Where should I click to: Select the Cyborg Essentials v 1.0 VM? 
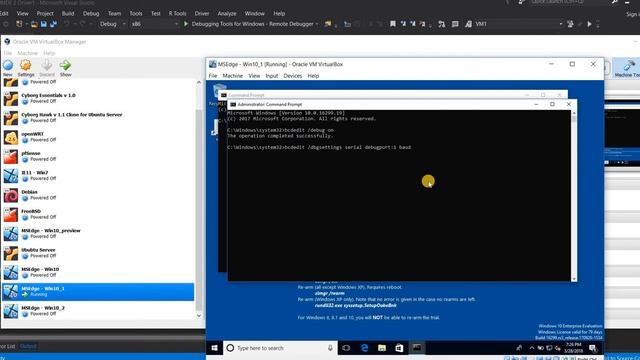pyautogui.click(x=98, y=98)
